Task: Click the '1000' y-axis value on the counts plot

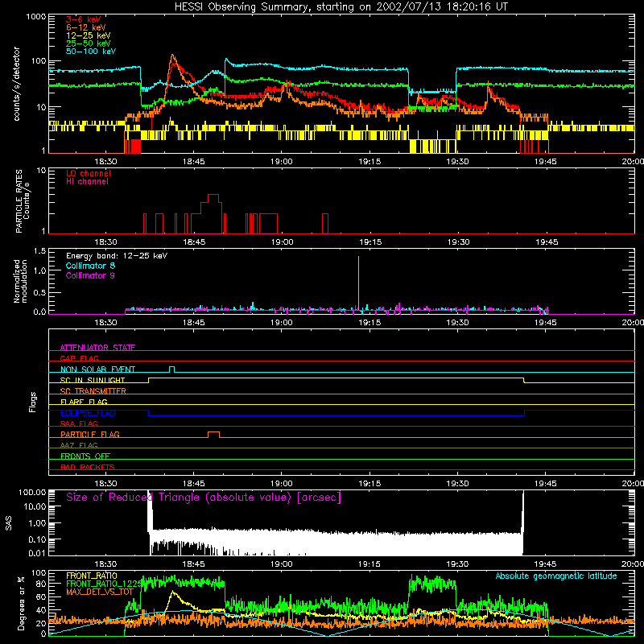Action: pos(35,17)
